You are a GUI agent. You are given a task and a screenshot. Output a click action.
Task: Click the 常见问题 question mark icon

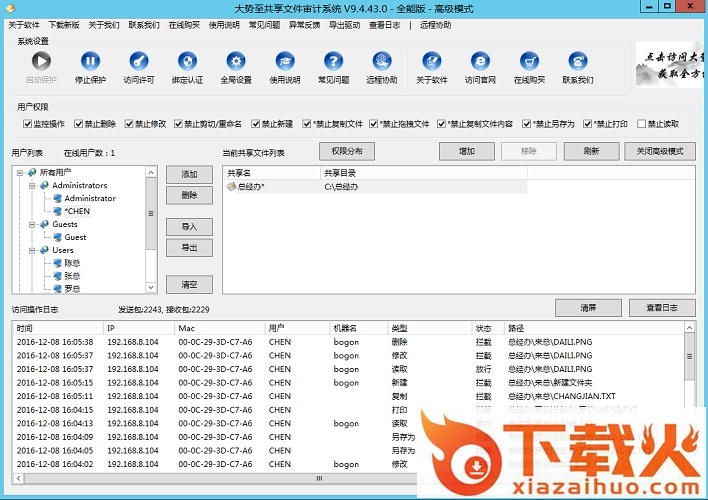[333, 62]
